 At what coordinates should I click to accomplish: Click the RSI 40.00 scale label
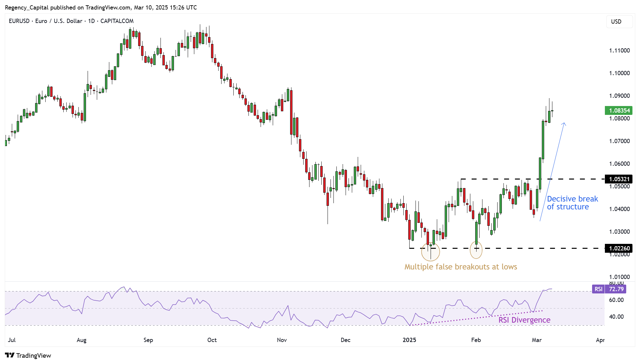click(x=616, y=317)
